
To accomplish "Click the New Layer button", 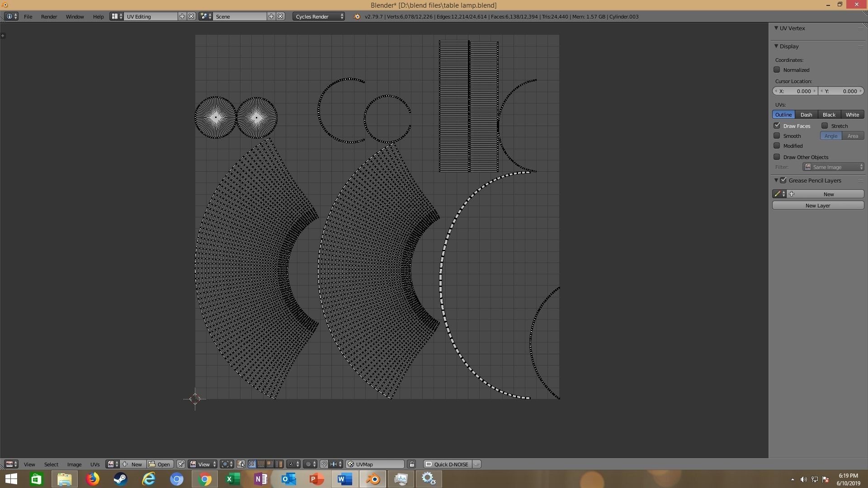I will (817, 206).
